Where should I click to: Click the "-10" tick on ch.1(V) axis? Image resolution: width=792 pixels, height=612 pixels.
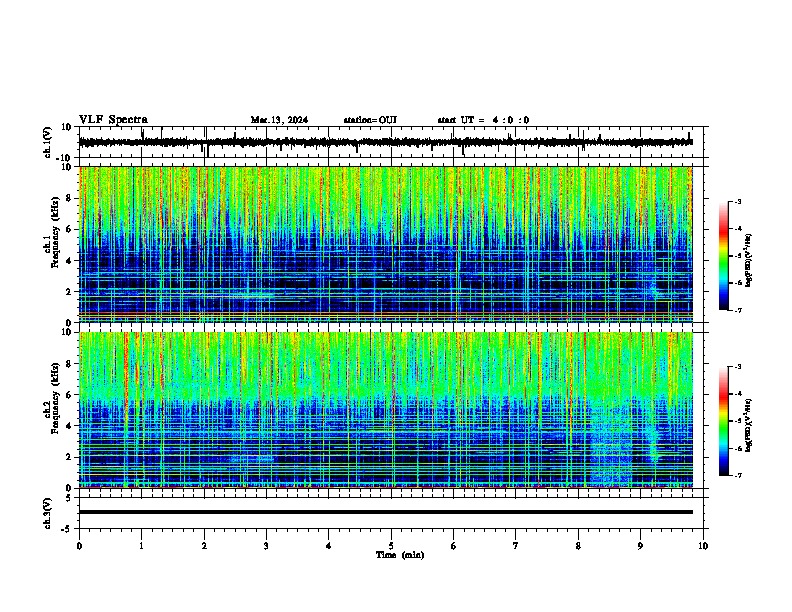pos(64,158)
